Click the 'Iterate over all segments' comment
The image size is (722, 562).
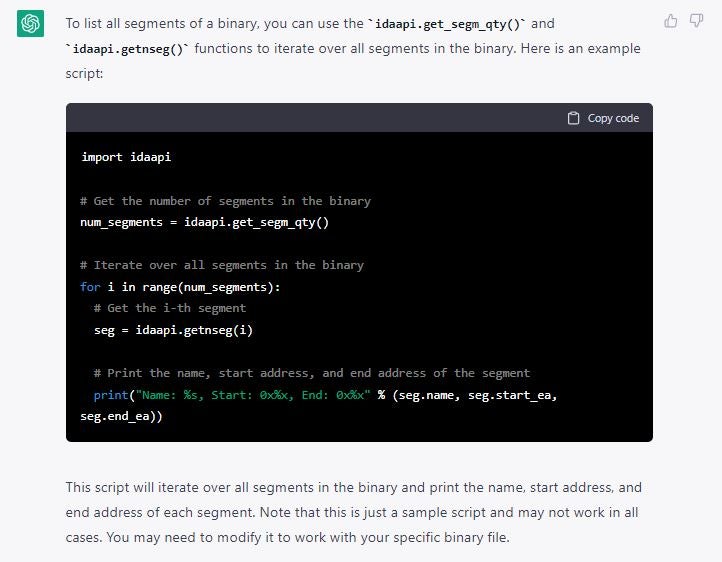point(222,265)
